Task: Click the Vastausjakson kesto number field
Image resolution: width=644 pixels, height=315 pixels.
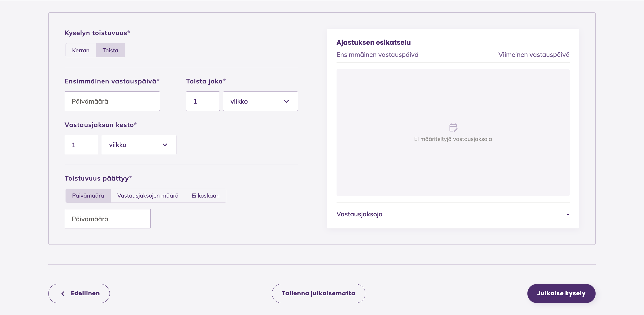Action: 81,145
